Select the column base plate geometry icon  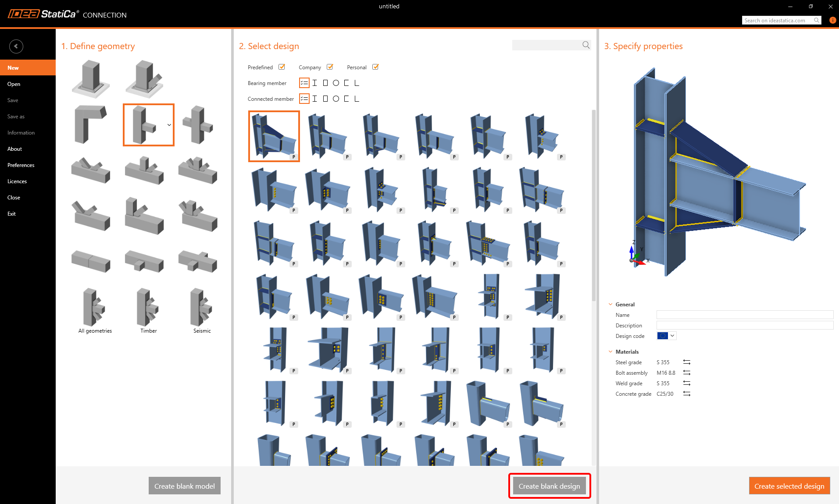click(x=91, y=79)
